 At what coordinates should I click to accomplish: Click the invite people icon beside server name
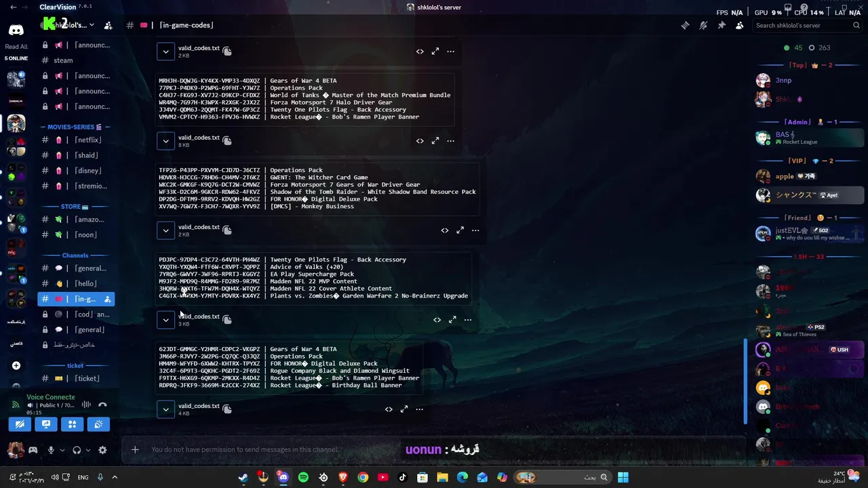pos(108,25)
